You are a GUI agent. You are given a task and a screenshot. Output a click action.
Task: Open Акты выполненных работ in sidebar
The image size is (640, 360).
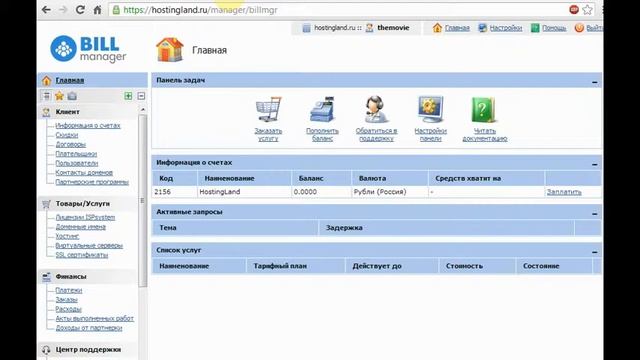click(x=94, y=318)
